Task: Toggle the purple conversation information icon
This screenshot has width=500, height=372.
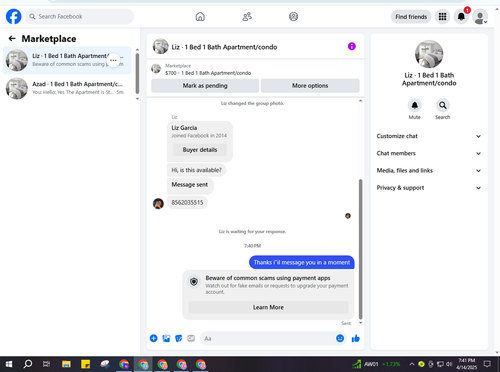Action: click(352, 46)
